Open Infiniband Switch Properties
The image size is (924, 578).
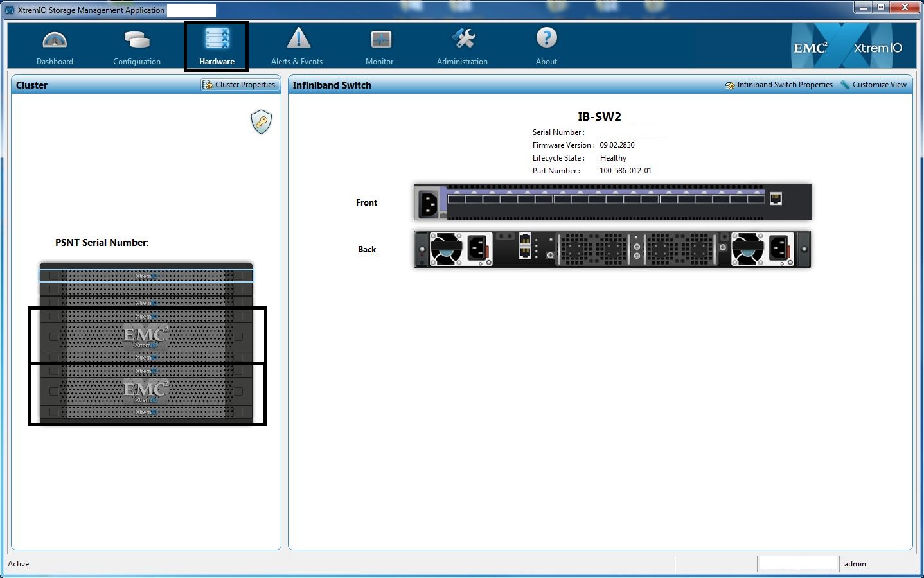click(x=779, y=85)
